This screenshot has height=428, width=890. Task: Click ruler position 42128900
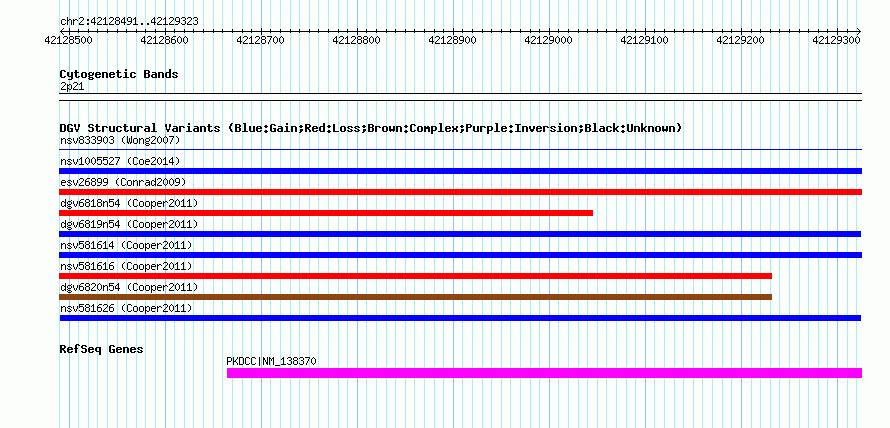coord(453,40)
